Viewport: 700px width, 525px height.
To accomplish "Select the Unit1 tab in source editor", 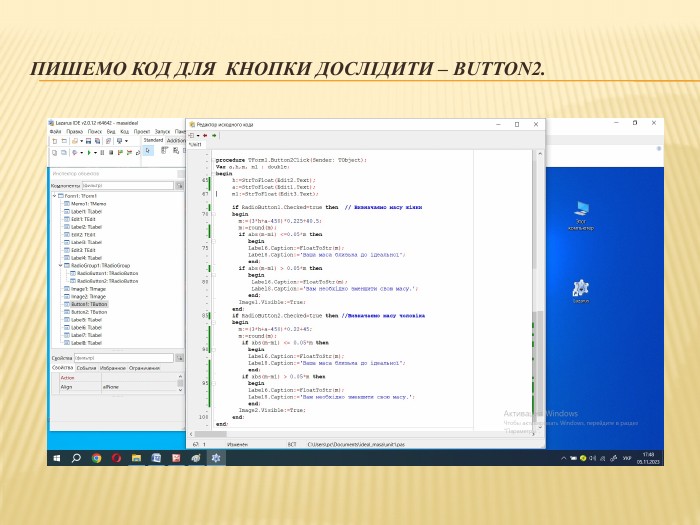I will tap(196, 145).
